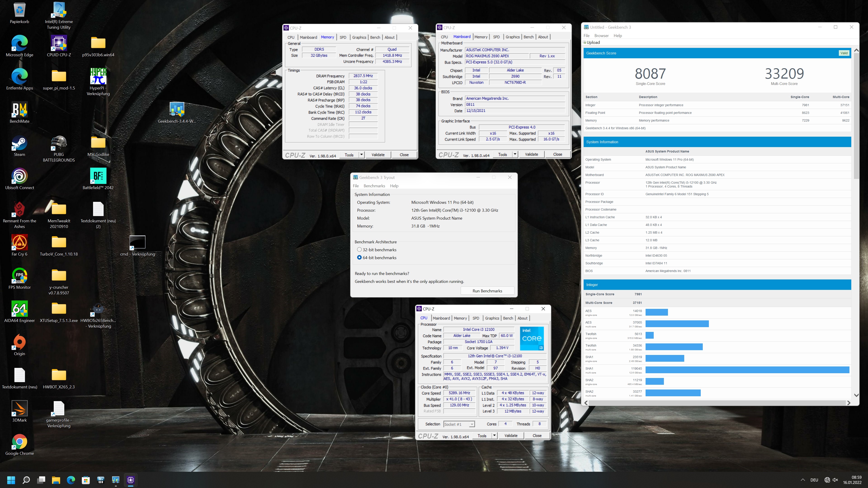Open the Papierkorb recycle bin icon
This screenshot has width=868, height=488.
[19, 13]
